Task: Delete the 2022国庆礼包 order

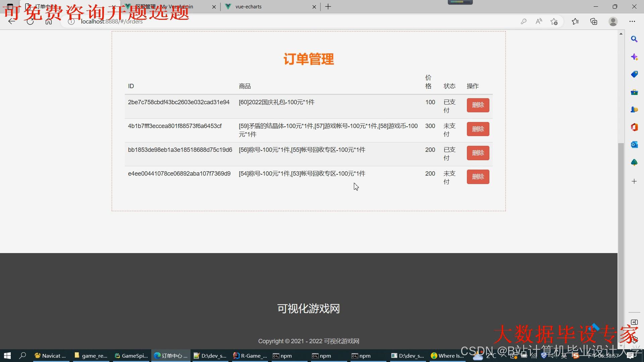Action: (478, 105)
